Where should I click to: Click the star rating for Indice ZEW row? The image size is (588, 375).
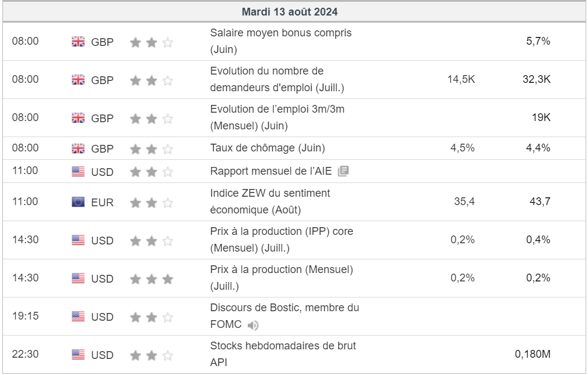[152, 203]
